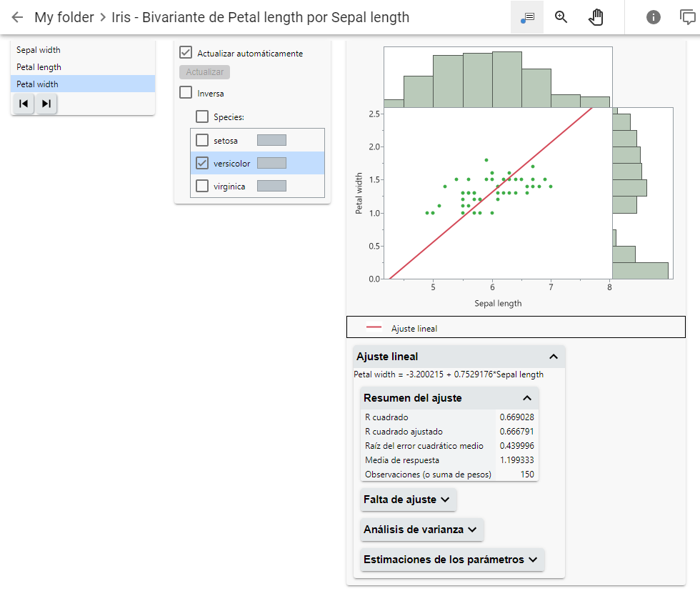The image size is (700, 591).
Task: Select Sepal width in the column list
Action: pos(39,50)
